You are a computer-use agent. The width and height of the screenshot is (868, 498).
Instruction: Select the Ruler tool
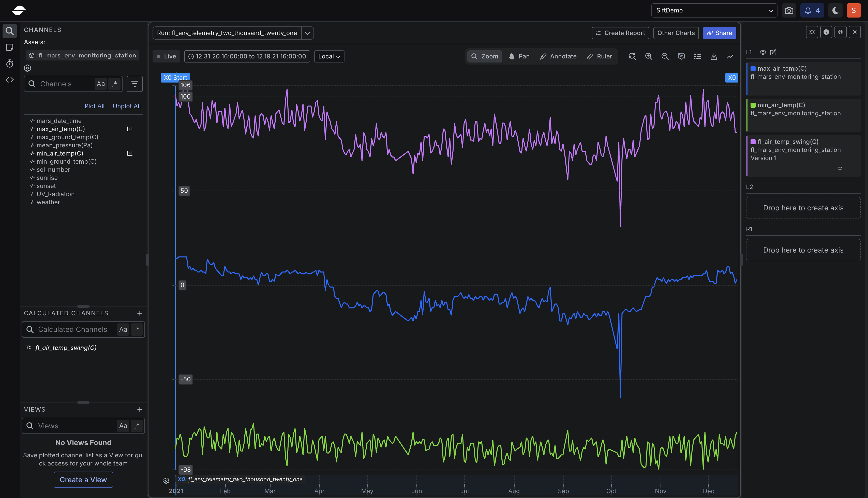tap(599, 56)
